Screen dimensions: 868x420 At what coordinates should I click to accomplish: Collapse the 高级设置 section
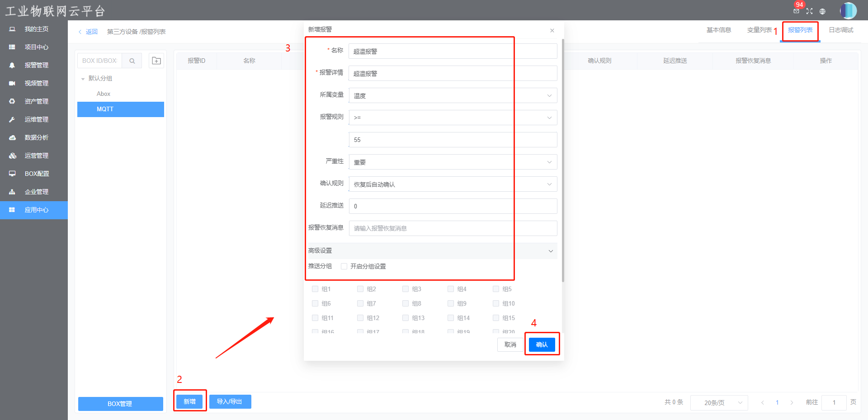point(550,251)
